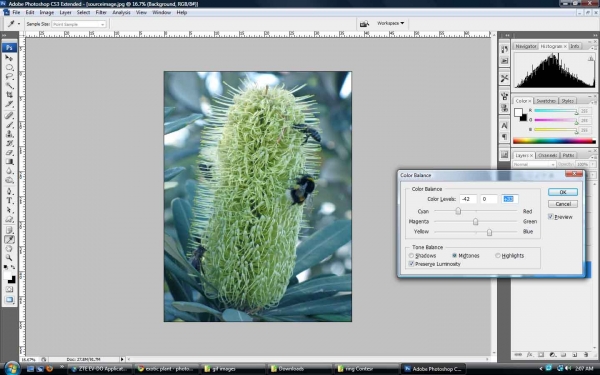
Task: Reset default foreground and background colors
Action: click(6, 267)
